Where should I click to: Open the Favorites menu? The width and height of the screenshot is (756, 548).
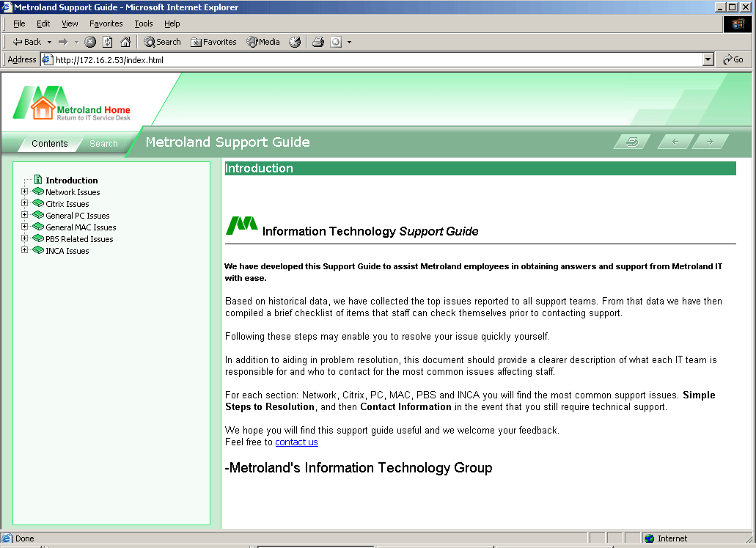click(106, 23)
